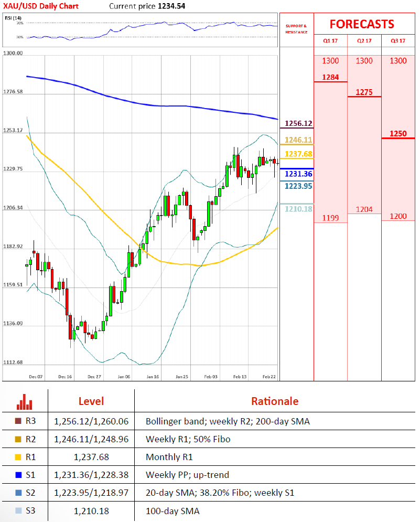Click the Weekly R1; 50% Fibo rationale
Screen dimensions: 420x522
click(x=188, y=440)
